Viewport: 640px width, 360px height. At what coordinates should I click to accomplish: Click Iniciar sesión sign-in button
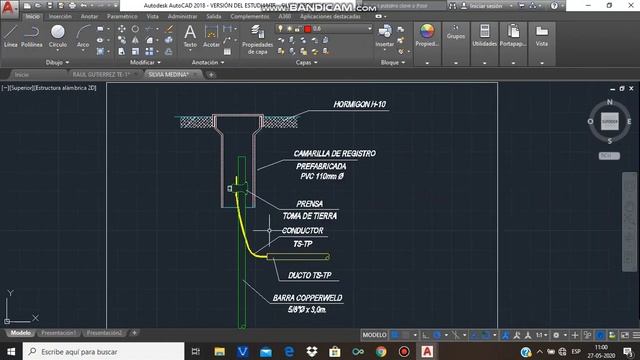[x=486, y=6]
